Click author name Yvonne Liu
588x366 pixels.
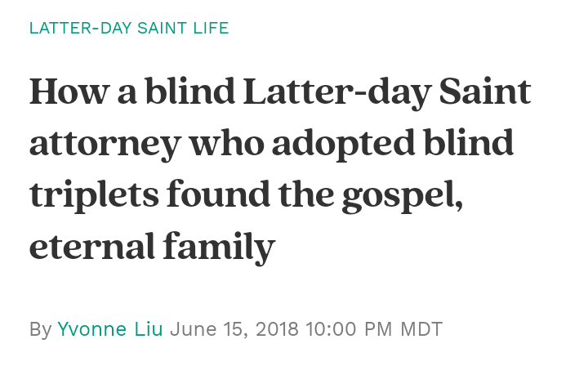(110, 329)
